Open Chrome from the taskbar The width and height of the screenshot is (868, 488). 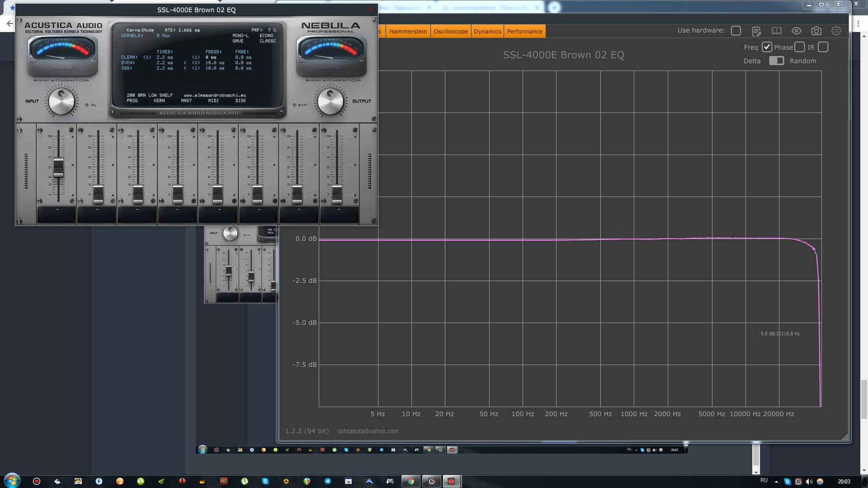(411, 481)
